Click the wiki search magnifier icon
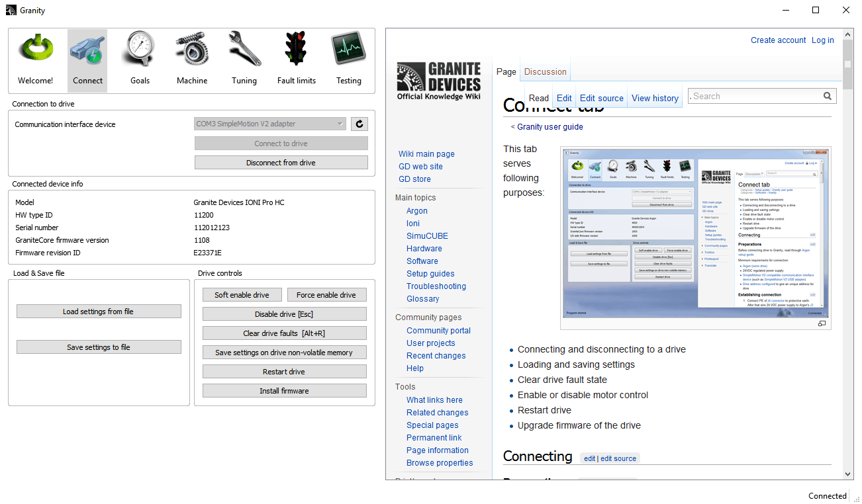 tap(828, 96)
